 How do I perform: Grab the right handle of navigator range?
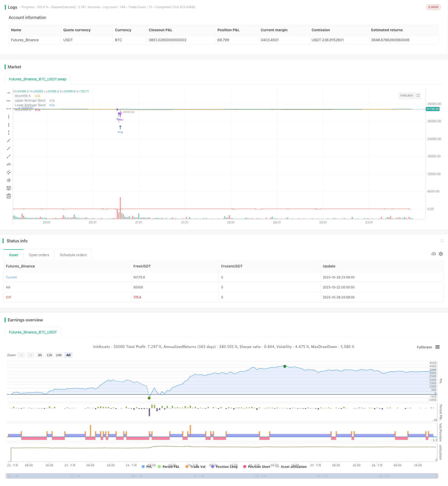pos(437,476)
